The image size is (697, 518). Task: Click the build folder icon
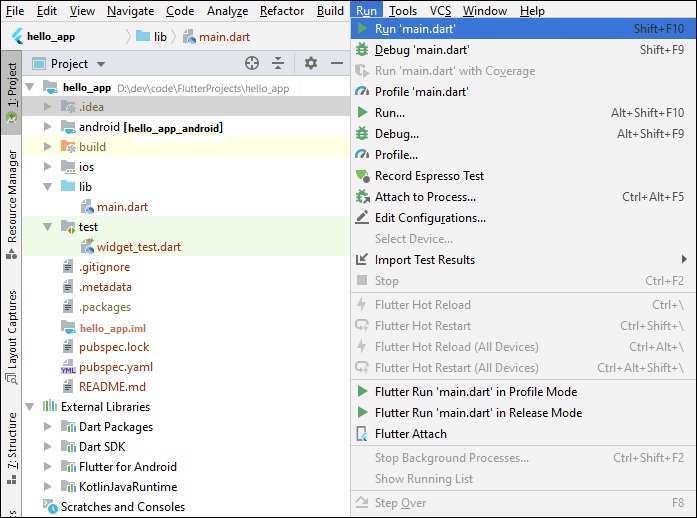68,146
